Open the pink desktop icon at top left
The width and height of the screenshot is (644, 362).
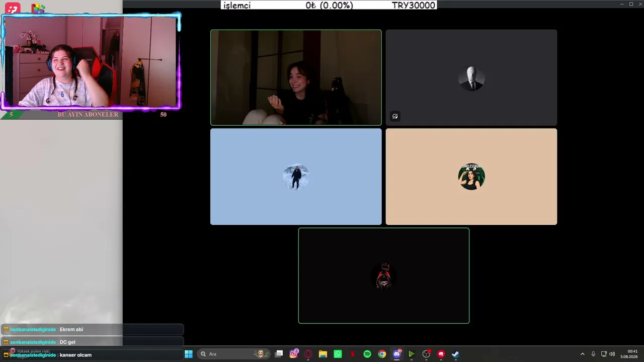pyautogui.click(x=13, y=8)
